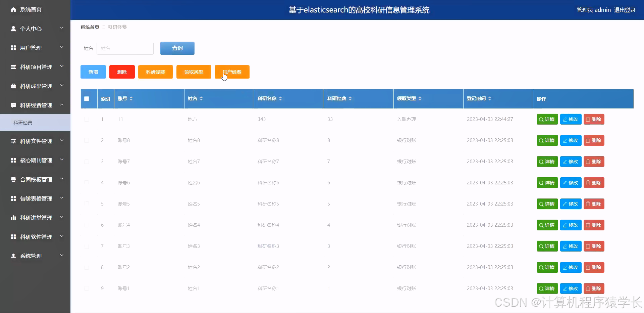
Task: Click the person icon beside 个人中心
Action: click(13, 29)
